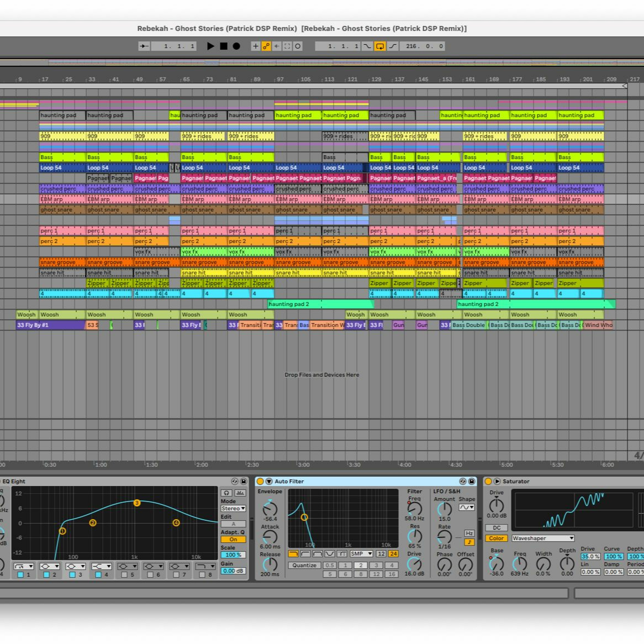Expand Auto Filter SMP circuit dropdown
644x644 pixels.
click(361, 554)
